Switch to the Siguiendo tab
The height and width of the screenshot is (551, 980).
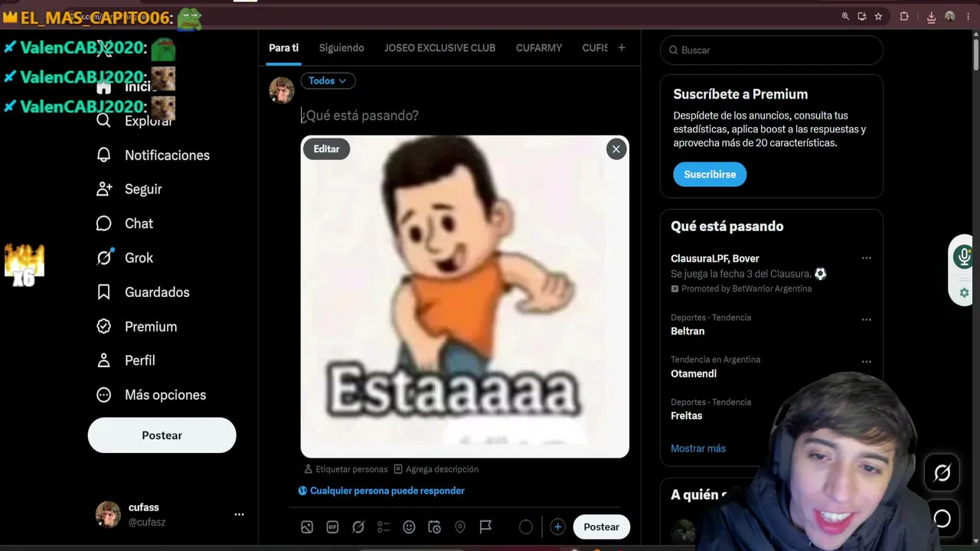click(341, 47)
